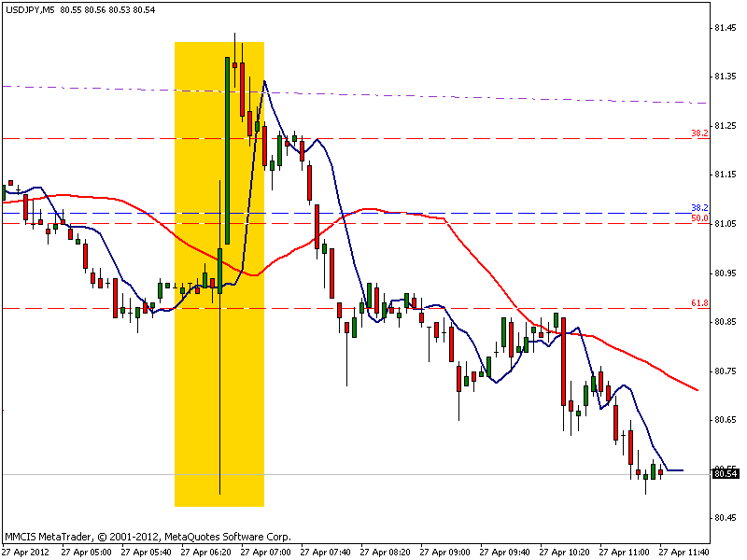This screenshot has height=560, width=747.
Task: Click the 27 Apr 10:20 time label
Action: coord(565,553)
